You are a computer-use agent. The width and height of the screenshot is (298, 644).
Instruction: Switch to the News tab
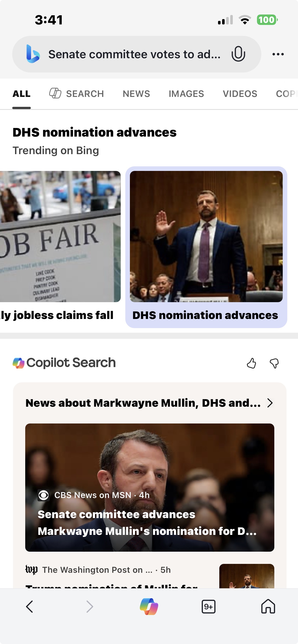click(x=136, y=94)
